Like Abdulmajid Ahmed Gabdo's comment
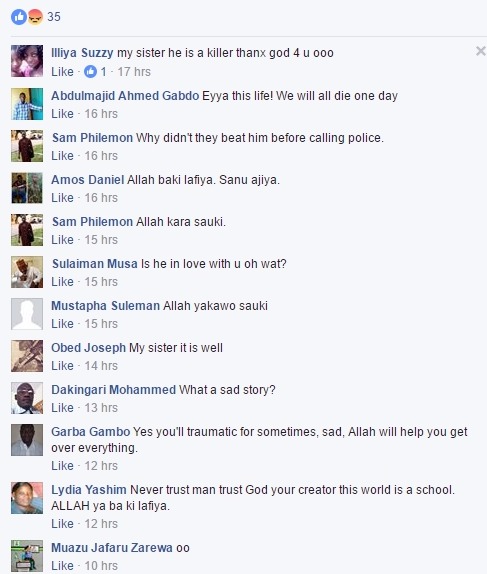The height and width of the screenshot is (574, 487). 62,114
